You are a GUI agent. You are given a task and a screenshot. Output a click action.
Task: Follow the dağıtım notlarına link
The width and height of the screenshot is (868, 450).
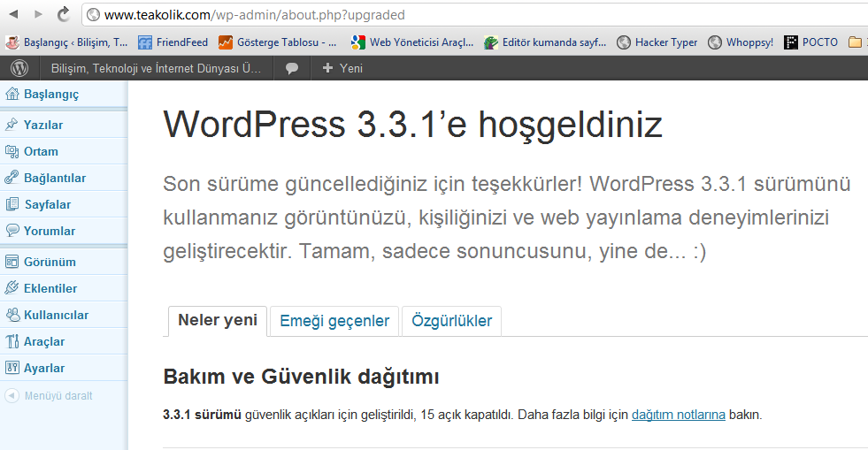coord(678,415)
